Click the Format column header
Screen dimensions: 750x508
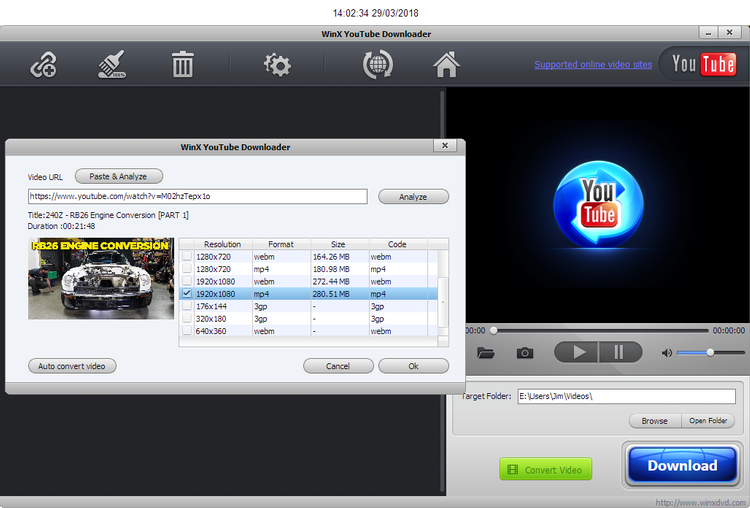click(x=281, y=244)
